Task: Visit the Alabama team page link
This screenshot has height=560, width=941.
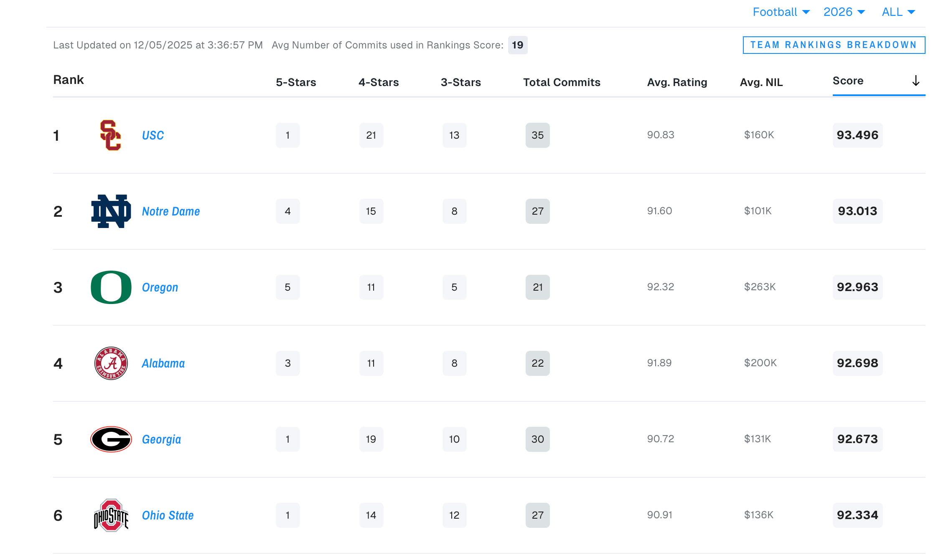Action: [163, 363]
